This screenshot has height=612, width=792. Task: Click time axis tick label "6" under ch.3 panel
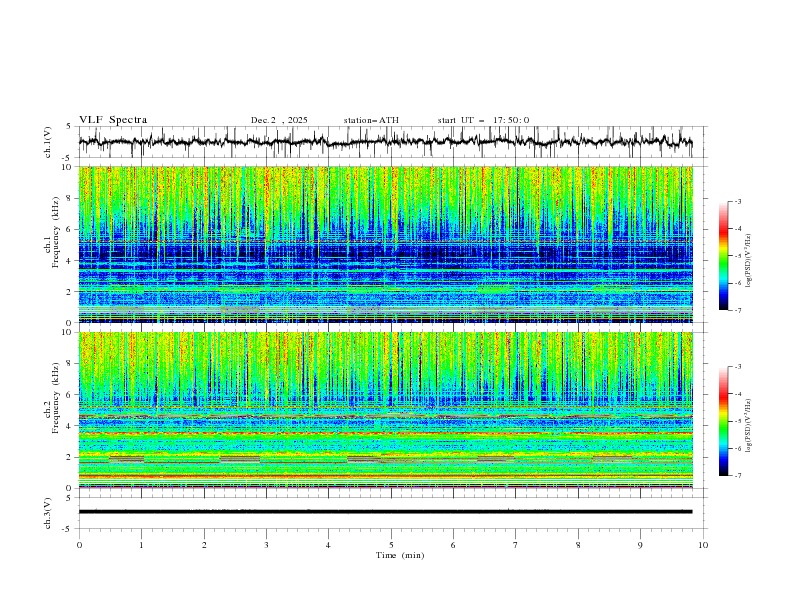(x=453, y=545)
